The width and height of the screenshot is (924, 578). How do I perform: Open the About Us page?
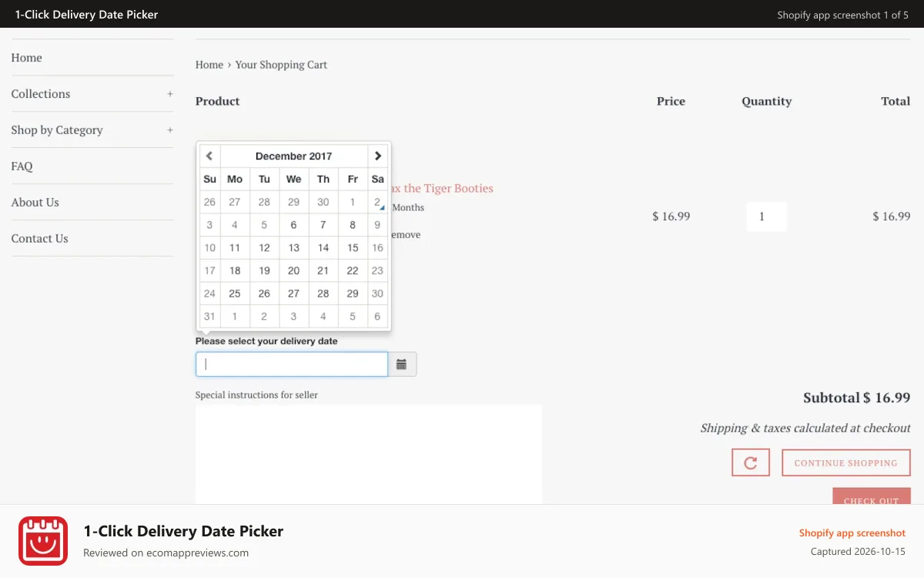pyautogui.click(x=35, y=203)
